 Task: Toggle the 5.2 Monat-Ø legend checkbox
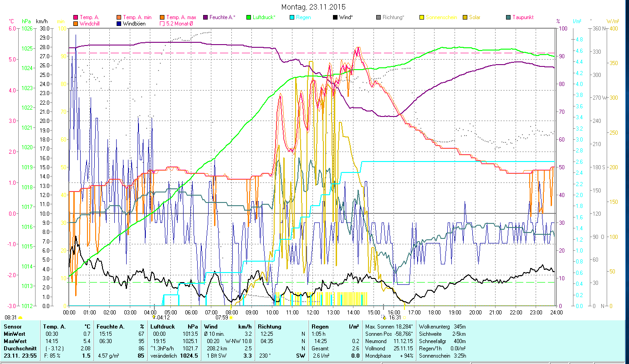[162, 24]
